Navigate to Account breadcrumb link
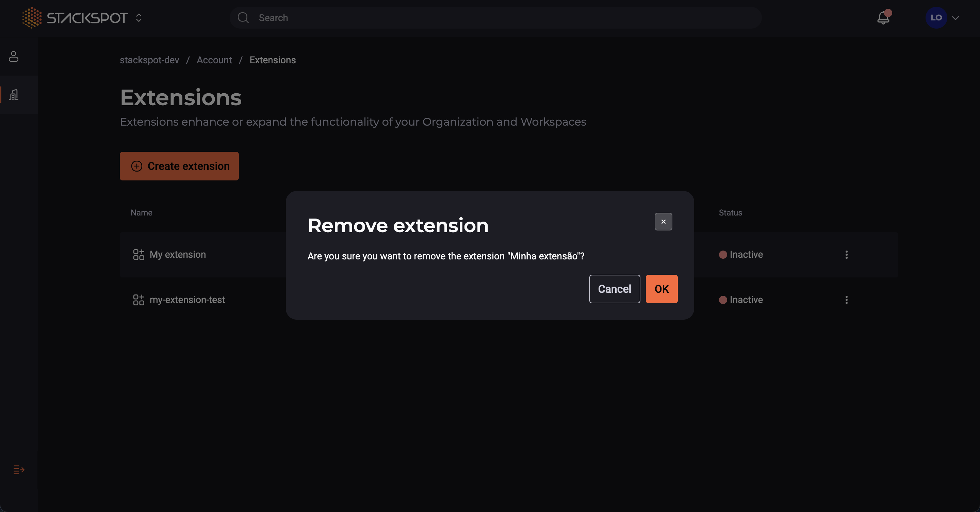 point(214,60)
